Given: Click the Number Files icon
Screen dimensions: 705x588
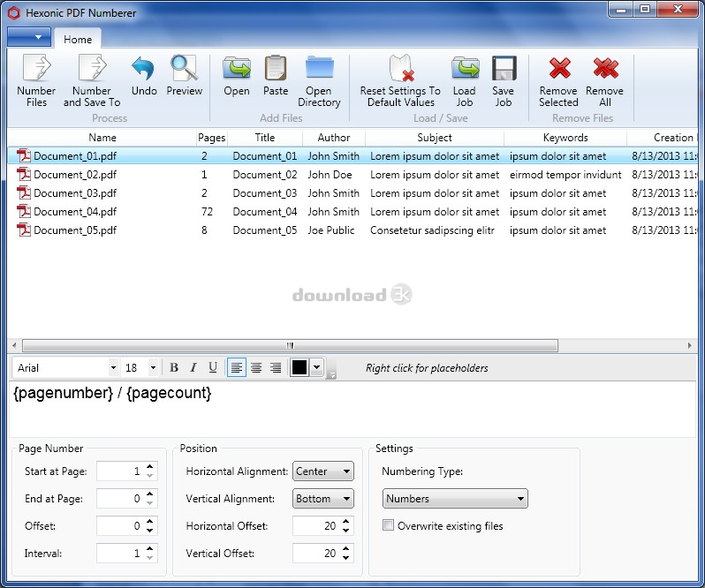Looking at the screenshot, I should (36, 68).
